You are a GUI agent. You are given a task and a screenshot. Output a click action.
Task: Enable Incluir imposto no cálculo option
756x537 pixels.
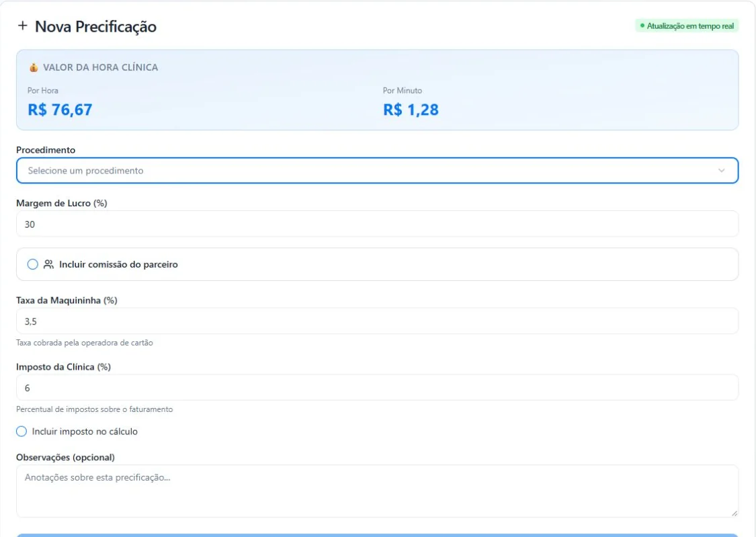[x=22, y=431]
